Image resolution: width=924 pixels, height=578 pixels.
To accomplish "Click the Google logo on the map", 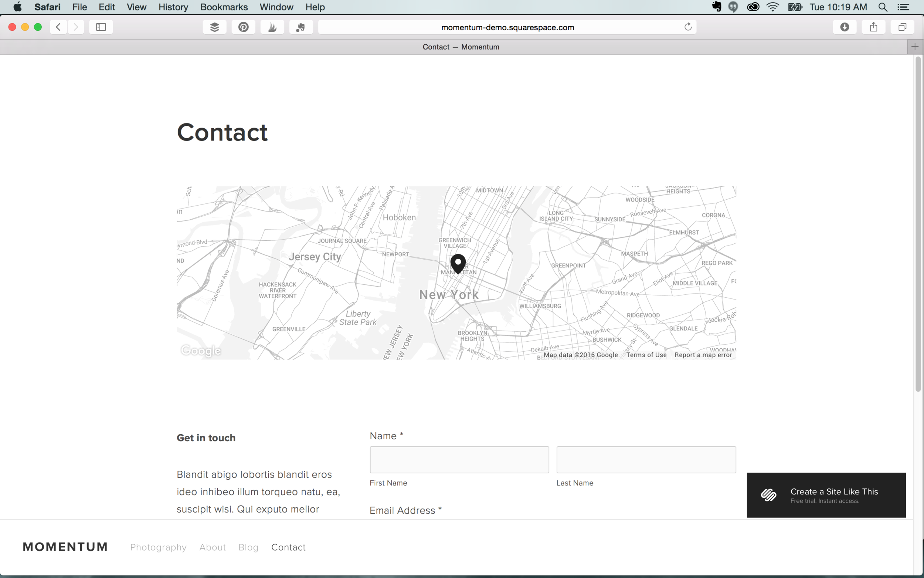I will coord(201,351).
